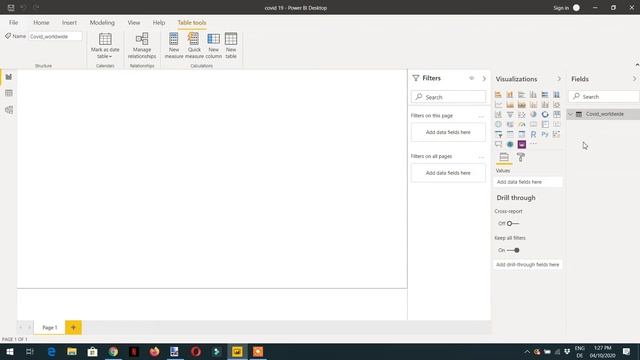Add a new page with plus button
The width and height of the screenshot is (640, 360).
[73, 327]
